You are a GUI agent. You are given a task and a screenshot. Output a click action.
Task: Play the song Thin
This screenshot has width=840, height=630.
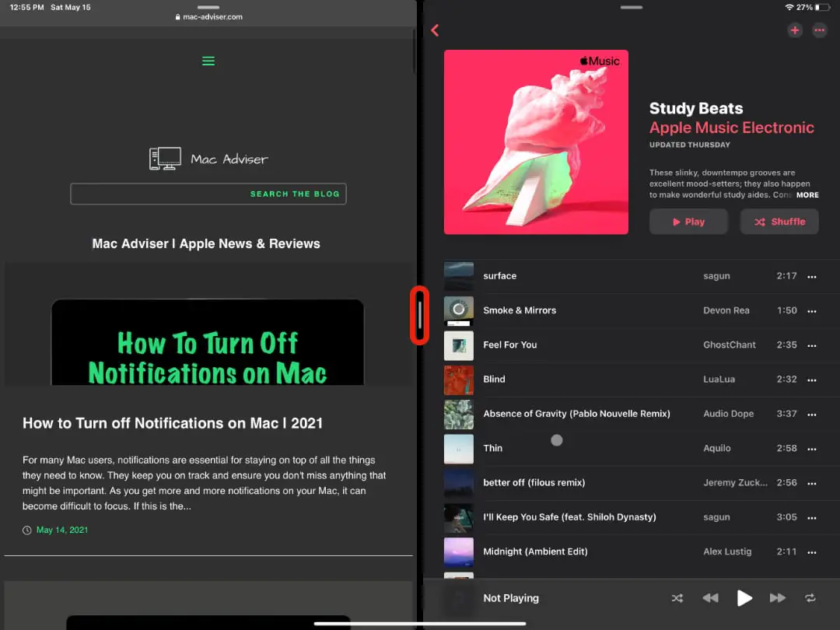[493, 449]
